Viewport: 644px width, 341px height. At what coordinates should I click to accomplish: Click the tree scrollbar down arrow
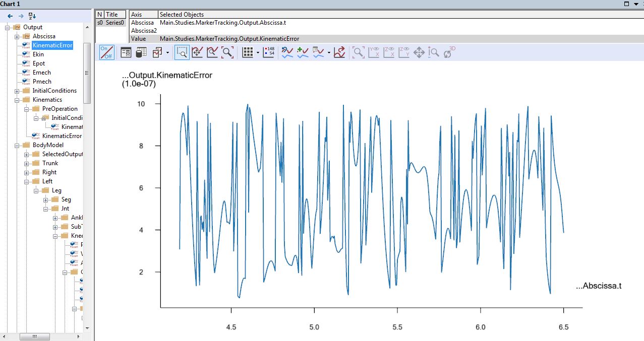pos(87,328)
